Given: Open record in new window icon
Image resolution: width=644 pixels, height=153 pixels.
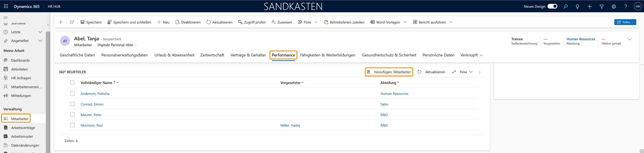Looking at the screenshot, I should point(72,22).
